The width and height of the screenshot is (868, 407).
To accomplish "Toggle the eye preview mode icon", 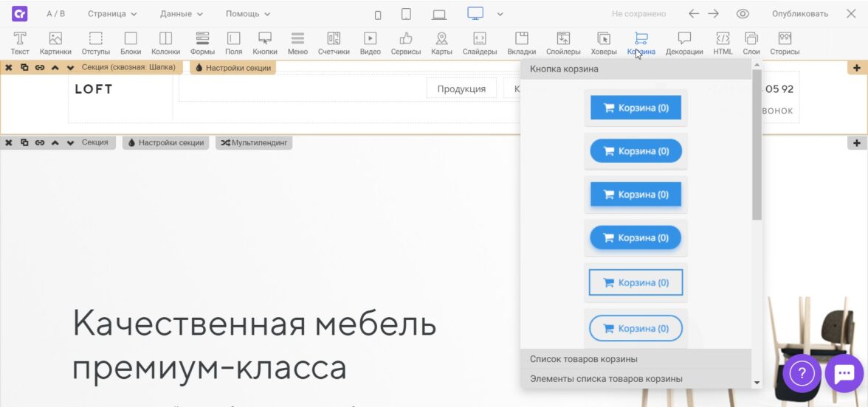I will click(743, 14).
